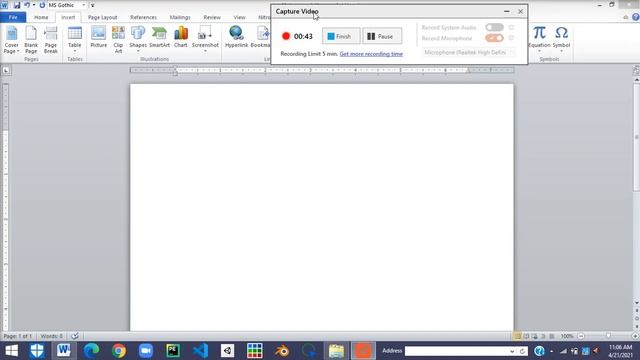Open the File tab
The height and width of the screenshot is (360, 640).
coord(13,17)
